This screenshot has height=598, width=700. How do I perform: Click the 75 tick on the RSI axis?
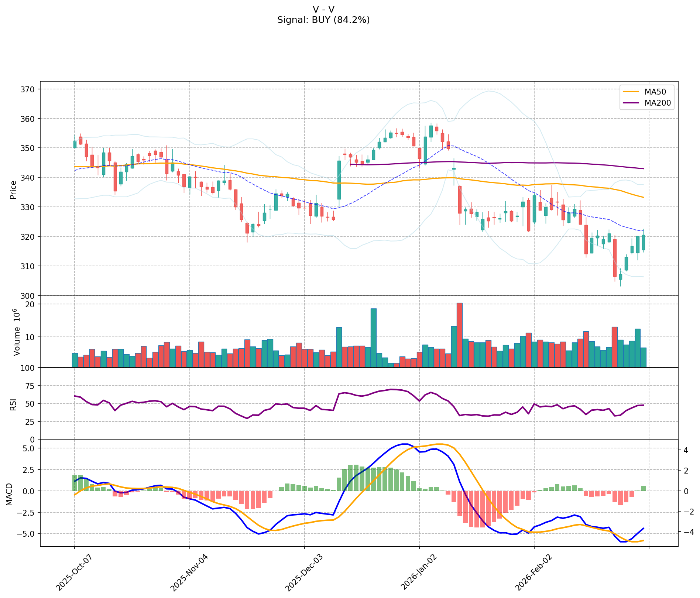[31, 386]
